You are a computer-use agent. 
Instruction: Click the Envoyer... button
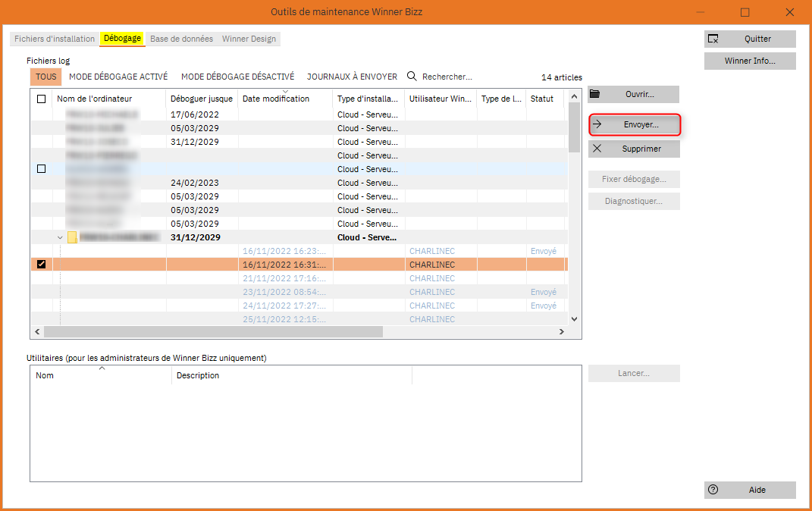point(635,125)
